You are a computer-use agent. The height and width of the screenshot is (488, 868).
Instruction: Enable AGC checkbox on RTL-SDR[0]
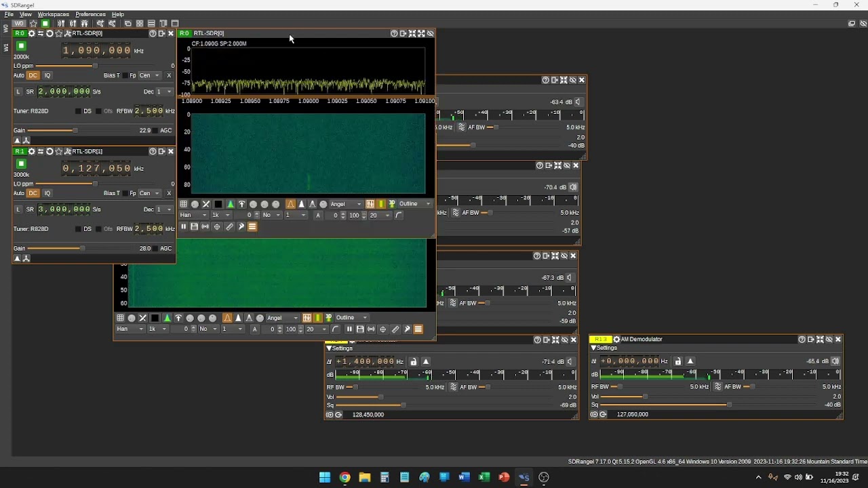click(155, 130)
